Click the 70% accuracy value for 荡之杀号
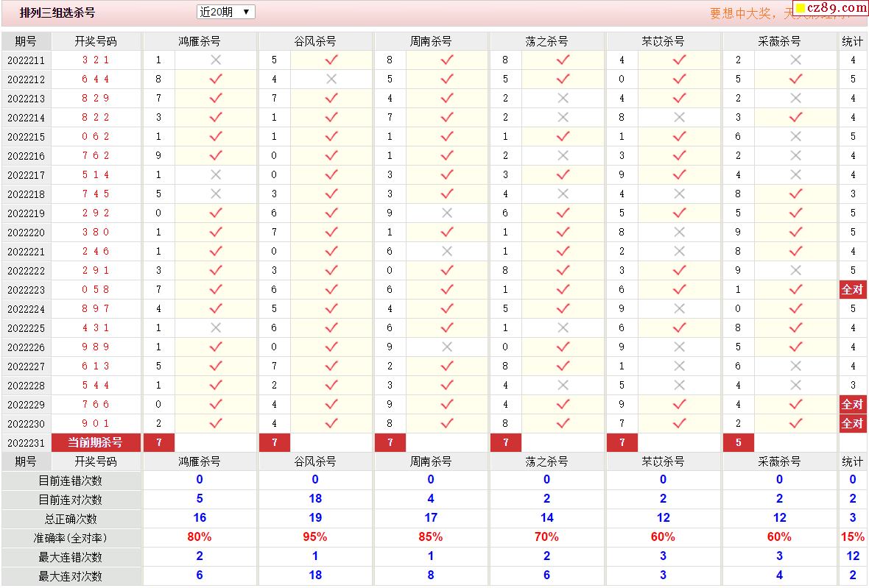 click(546, 536)
